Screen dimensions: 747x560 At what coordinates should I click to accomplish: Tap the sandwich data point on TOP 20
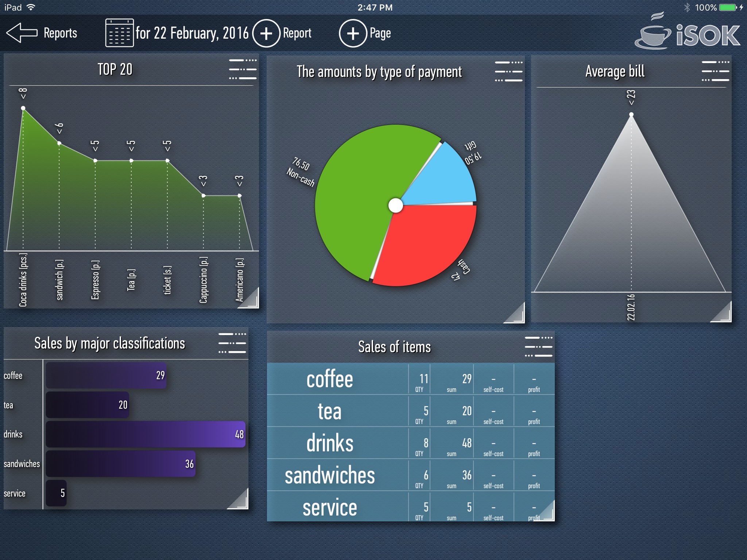[59, 143]
